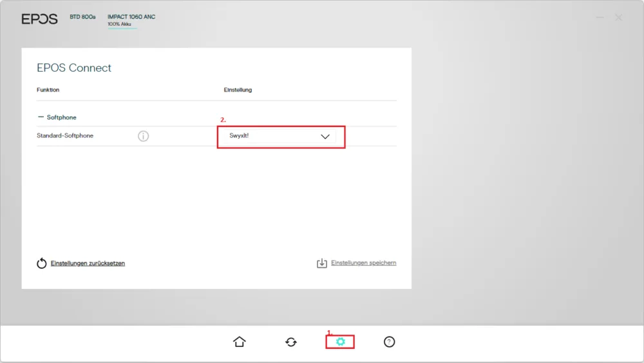Screen dimensions: 644x363
Task: Click the circular reset arrow icon
Action: [x=41, y=263]
